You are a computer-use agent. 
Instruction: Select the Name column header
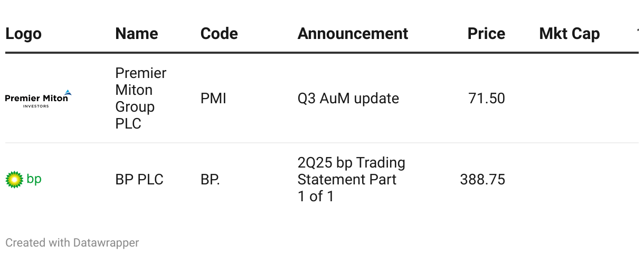[x=137, y=34]
